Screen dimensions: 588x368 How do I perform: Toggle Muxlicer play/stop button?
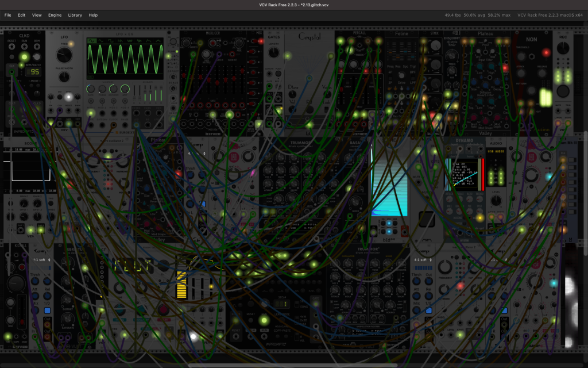[x=213, y=43]
